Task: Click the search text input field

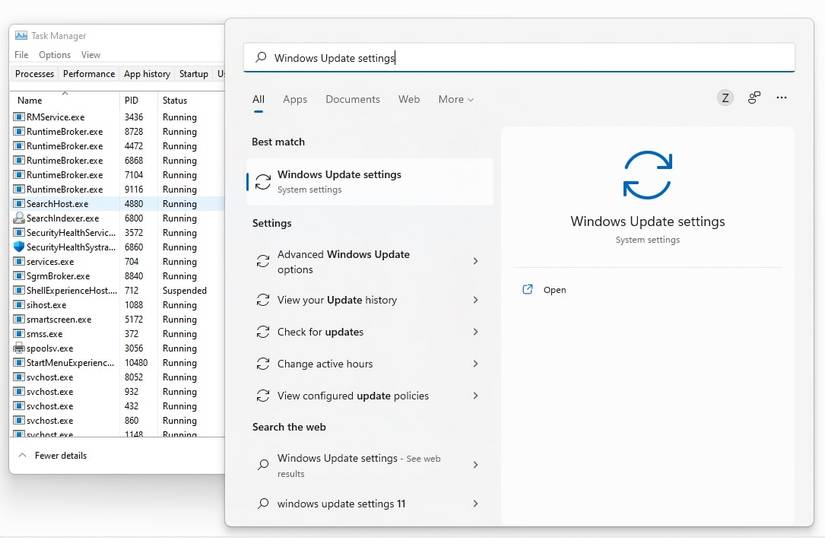Action: [519, 57]
